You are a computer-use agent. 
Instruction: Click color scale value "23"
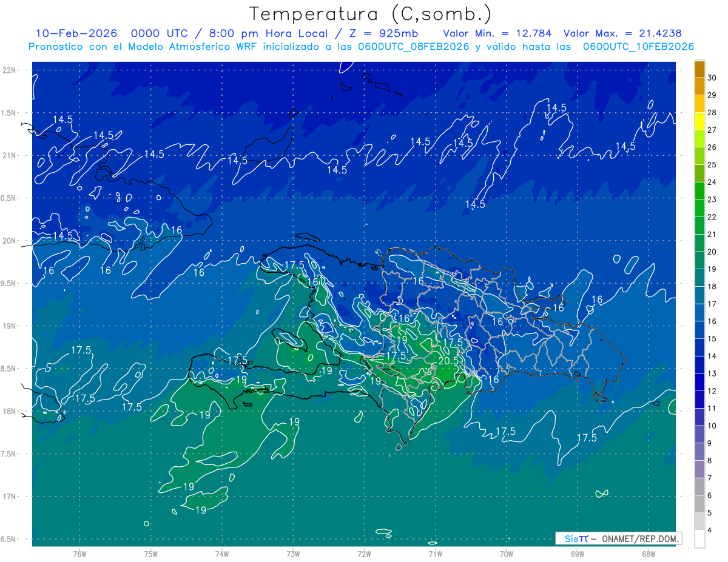tap(712, 199)
